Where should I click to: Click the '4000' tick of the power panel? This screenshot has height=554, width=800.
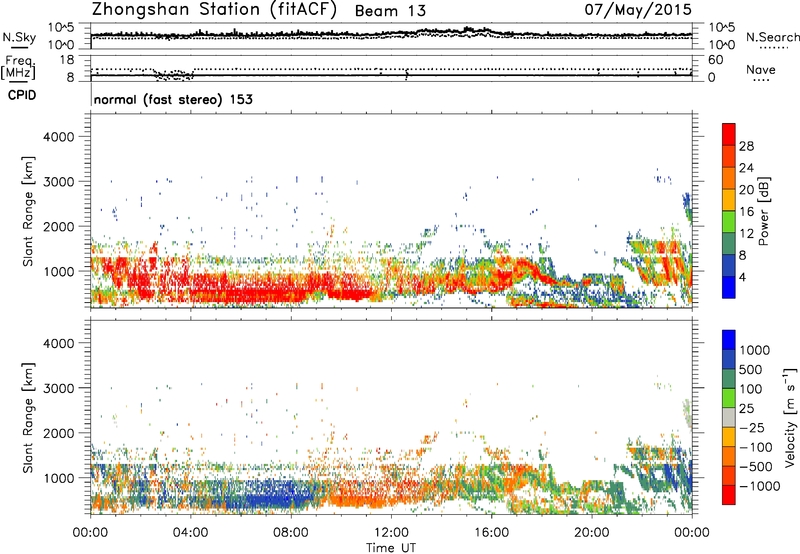click(58, 137)
